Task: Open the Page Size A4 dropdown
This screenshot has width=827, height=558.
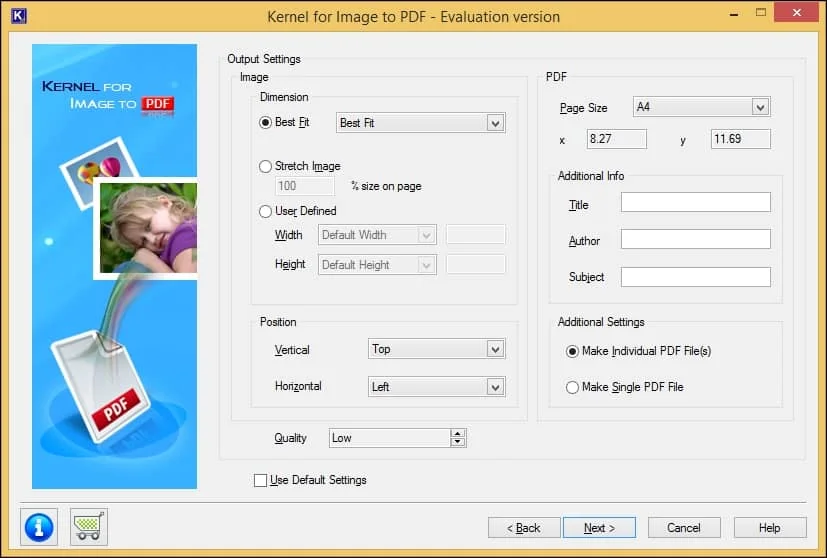Action: tap(701, 107)
